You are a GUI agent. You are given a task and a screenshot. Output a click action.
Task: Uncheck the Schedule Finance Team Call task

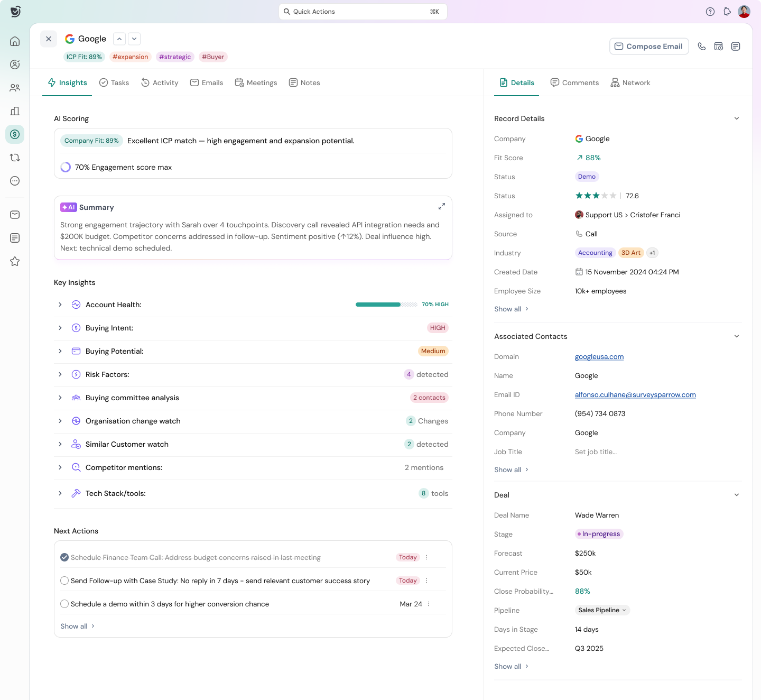[x=64, y=557]
